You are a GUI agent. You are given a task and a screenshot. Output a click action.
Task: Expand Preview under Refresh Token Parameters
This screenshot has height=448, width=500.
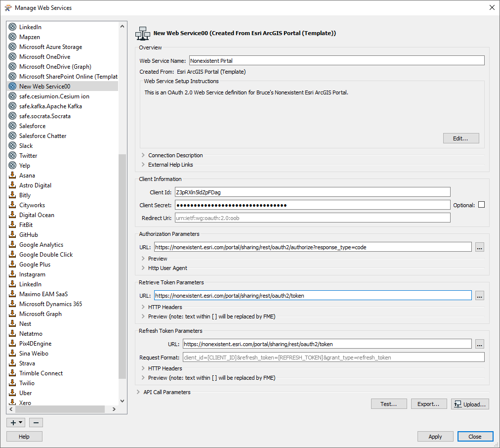pos(143,377)
